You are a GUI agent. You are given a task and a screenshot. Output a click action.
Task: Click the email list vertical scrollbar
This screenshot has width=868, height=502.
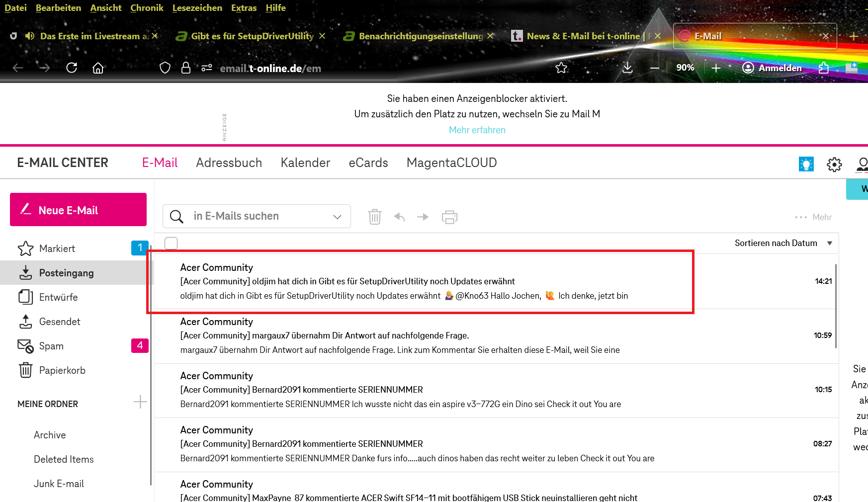(836, 306)
